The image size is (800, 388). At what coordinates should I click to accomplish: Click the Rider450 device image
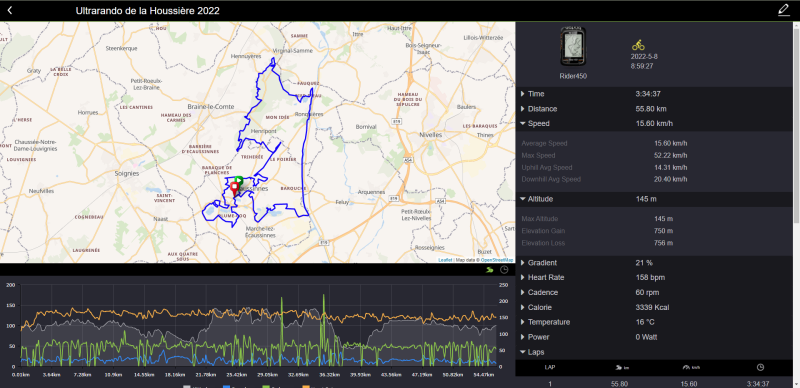pos(573,46)
